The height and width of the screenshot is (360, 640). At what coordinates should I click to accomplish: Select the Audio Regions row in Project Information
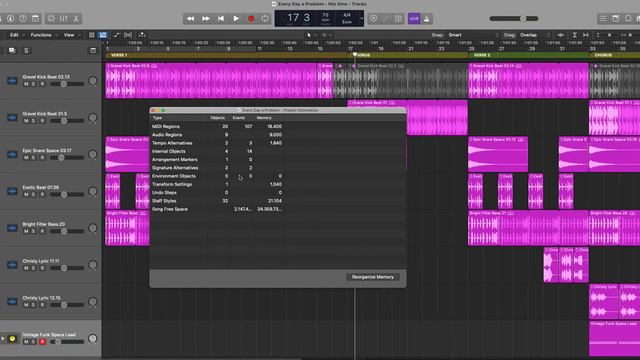coord(278,135)
